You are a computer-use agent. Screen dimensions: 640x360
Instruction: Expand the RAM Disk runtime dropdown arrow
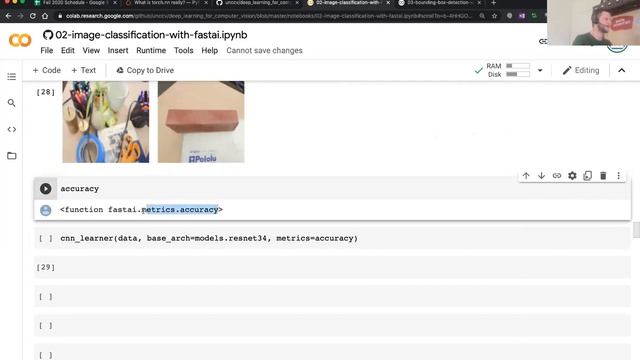540,70
